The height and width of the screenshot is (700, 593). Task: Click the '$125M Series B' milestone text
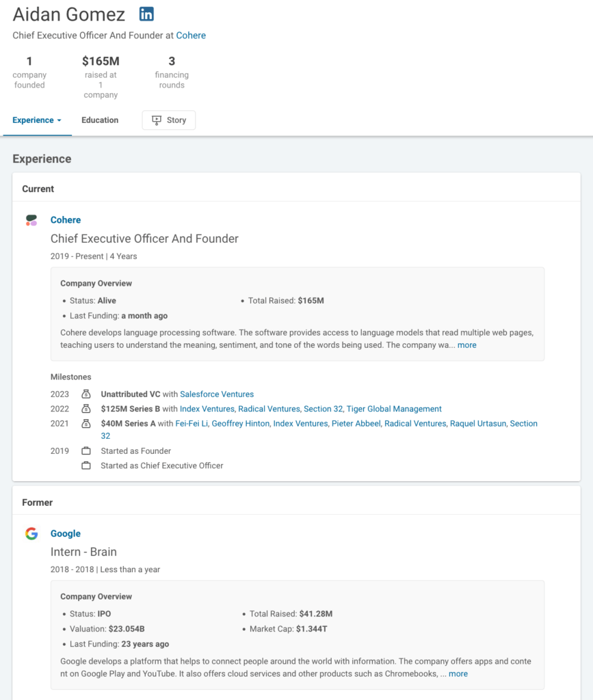click(131, 409)
